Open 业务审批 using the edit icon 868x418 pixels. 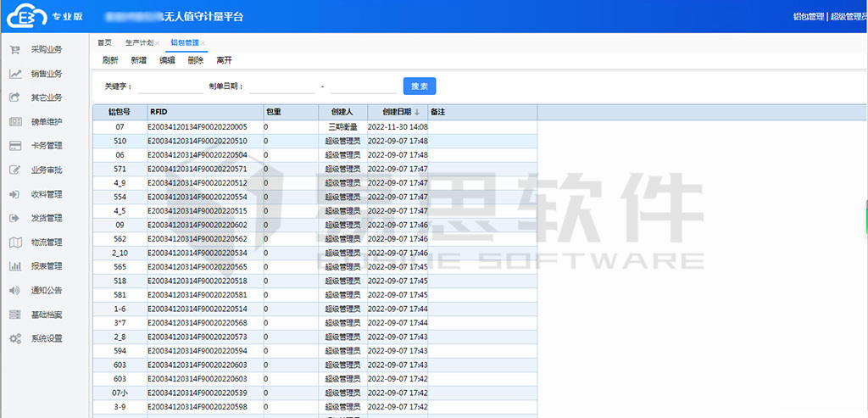pos(14,170)
